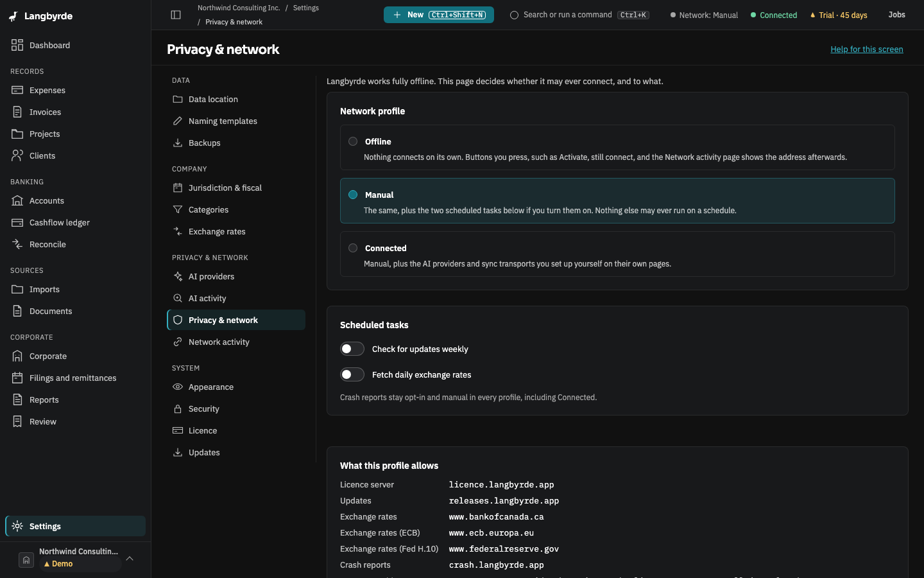
Task: Click the Appearance eye icon
Action: click(178, 387)
